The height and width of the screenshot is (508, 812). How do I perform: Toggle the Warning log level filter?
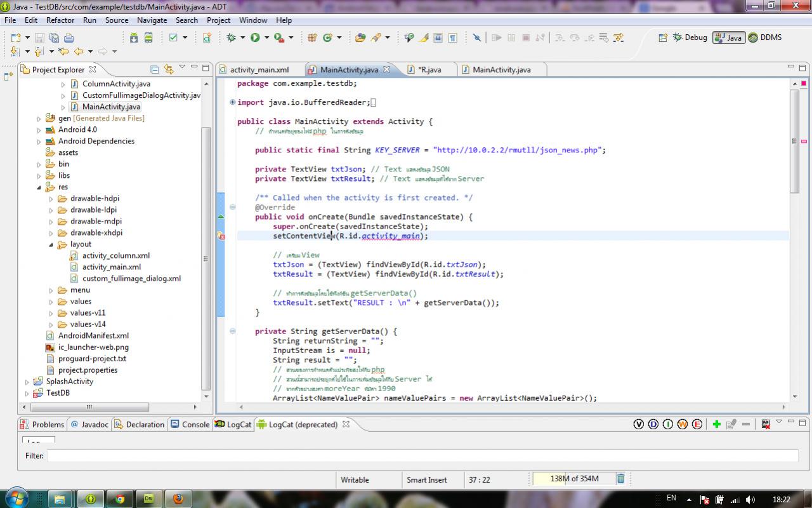683,424
